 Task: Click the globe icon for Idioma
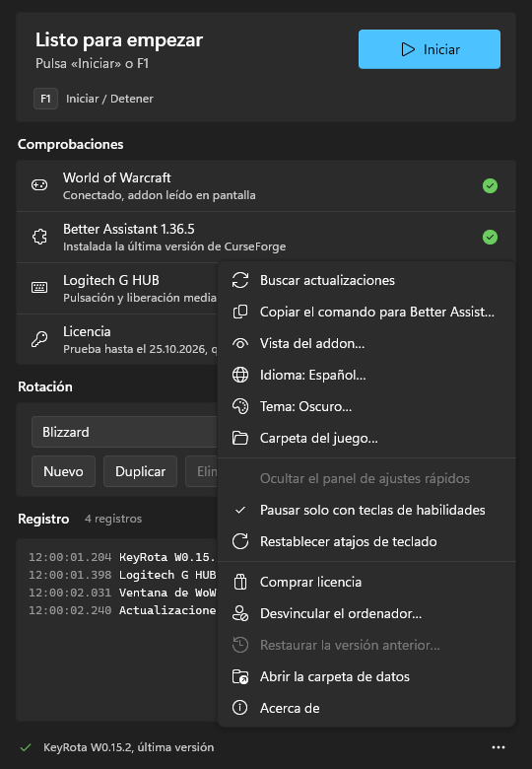click(240, 376)
